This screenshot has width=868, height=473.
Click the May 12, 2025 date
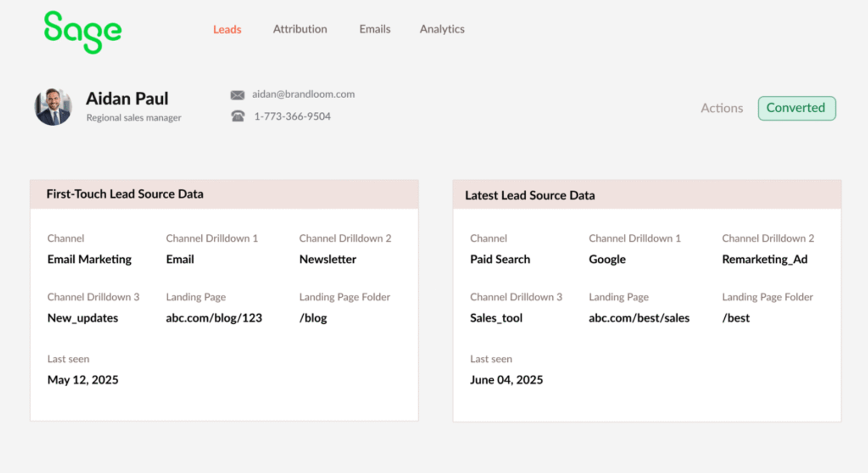click(x=82, y=380)
